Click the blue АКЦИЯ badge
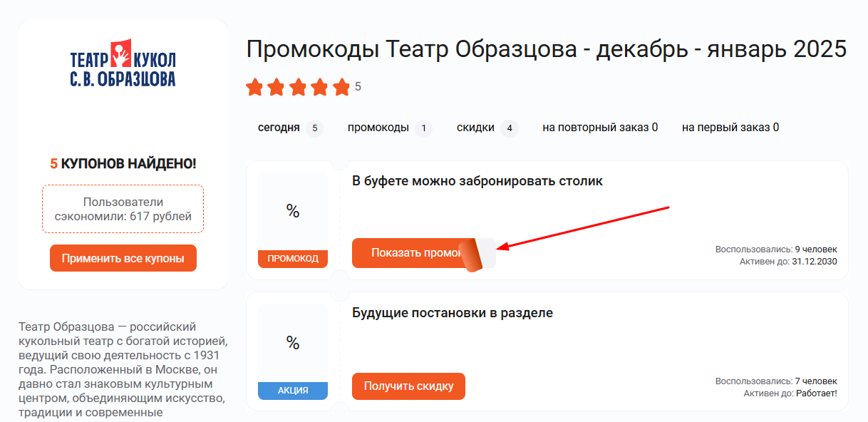This screenshot has height=422, width=868. 292,391
